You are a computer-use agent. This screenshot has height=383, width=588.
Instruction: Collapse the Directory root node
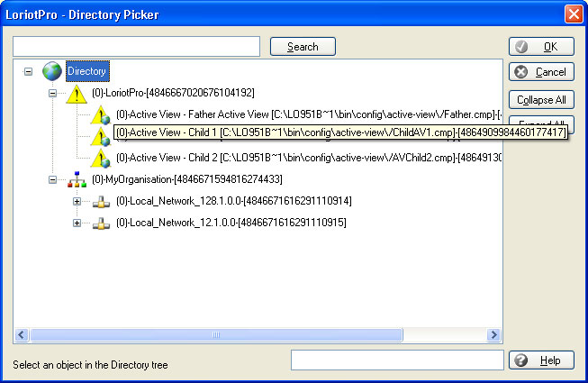click(x=28, y=71)
